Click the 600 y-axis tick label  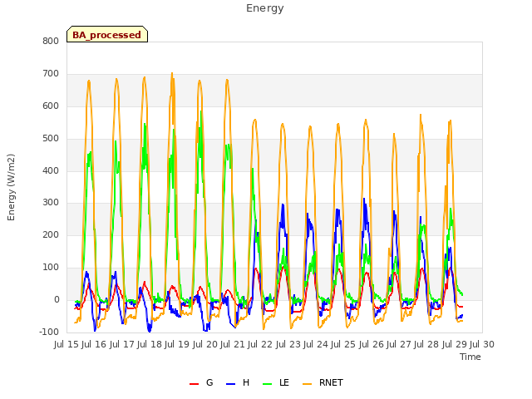pyautogui.click(x=51, y=106)
